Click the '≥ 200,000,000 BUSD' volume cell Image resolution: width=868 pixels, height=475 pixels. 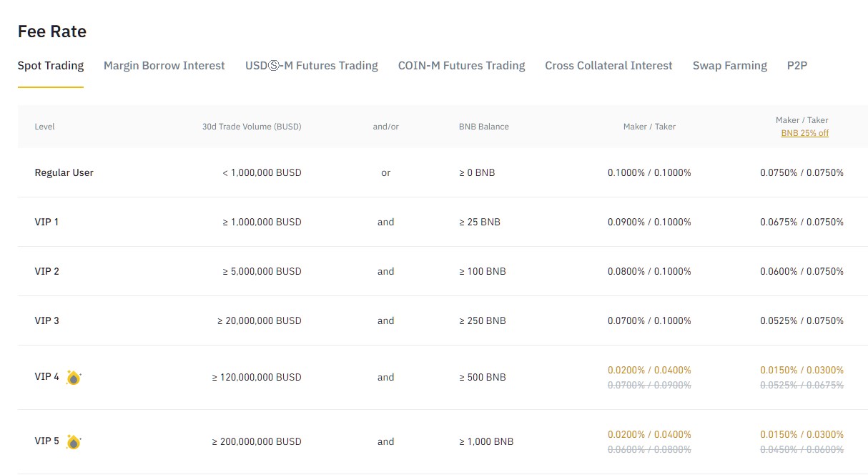pos(257,441)
